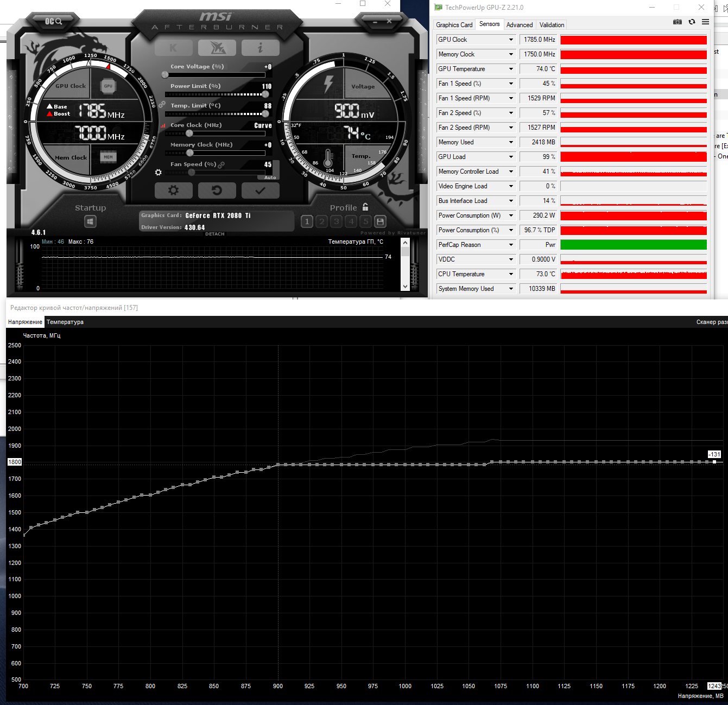Open the Advanced tab in GPU-Z
This screenshot has height=705, width=728.
tap(520, 25)
